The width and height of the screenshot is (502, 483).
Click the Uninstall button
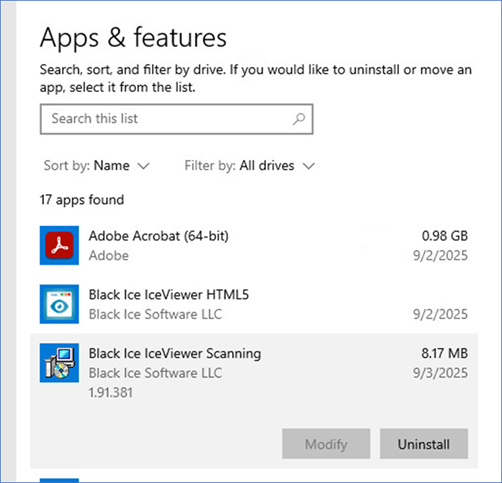click(x=424, y=444)
